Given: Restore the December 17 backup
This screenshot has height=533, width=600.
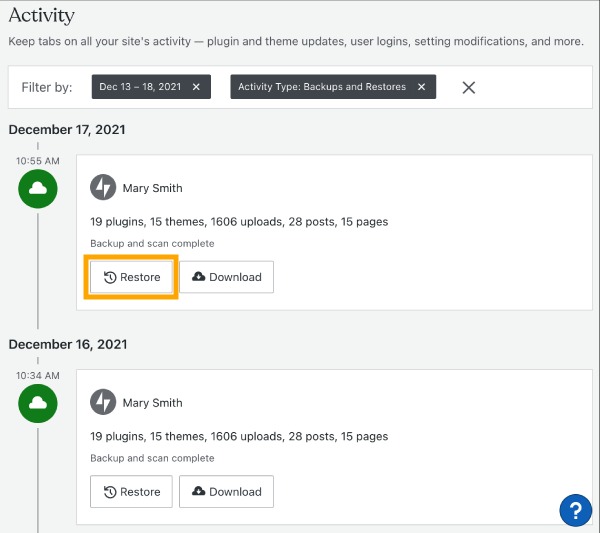Looking at the screenshot, I should [x=131, y=277].
